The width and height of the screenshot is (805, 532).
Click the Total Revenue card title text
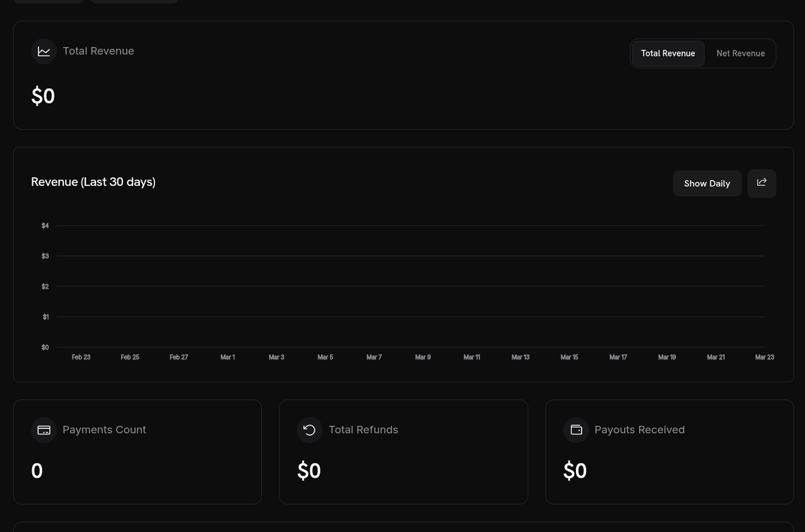[x=99, y=51]
